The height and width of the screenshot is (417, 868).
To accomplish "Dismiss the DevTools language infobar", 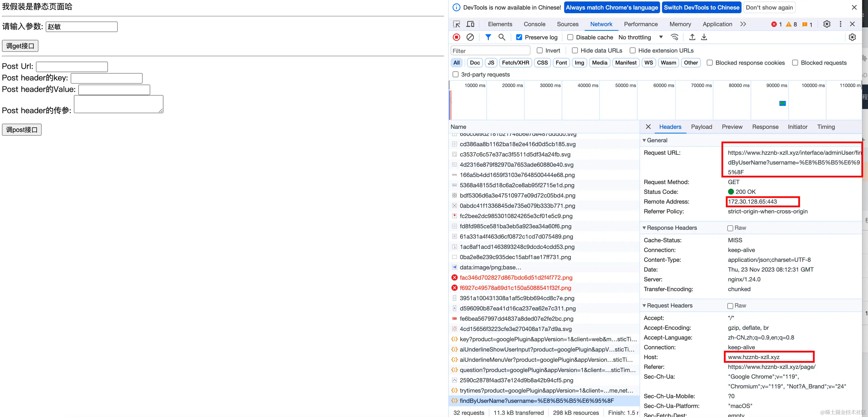I will pyautogui.click(x=854, y=7).
